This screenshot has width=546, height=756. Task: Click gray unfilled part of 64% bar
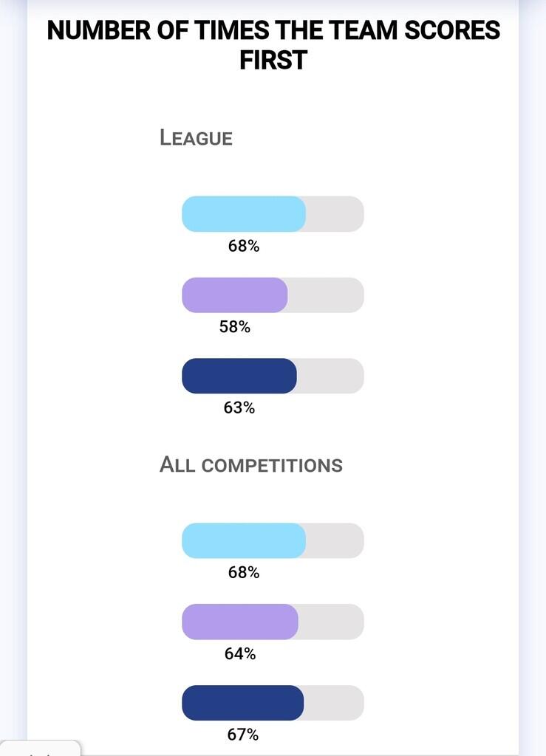click(330, 622)
